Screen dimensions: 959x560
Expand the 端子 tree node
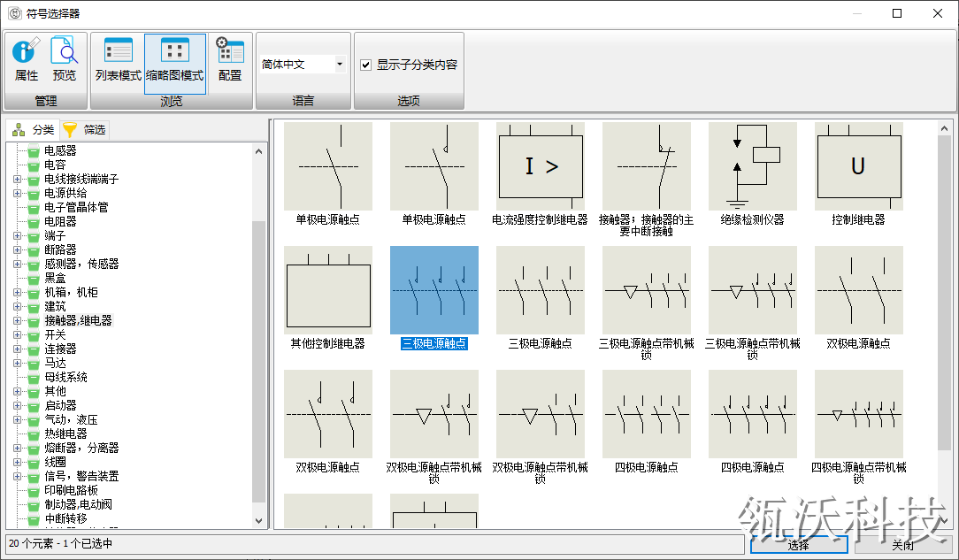pos(17,236)
